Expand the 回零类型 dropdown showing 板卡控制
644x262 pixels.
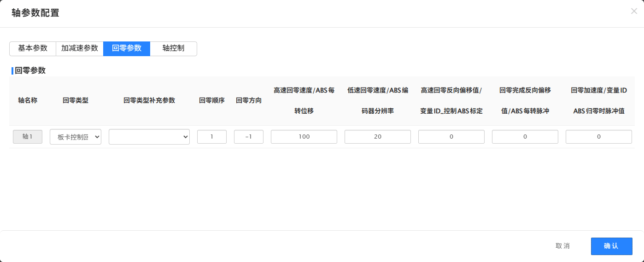point(76,137)
